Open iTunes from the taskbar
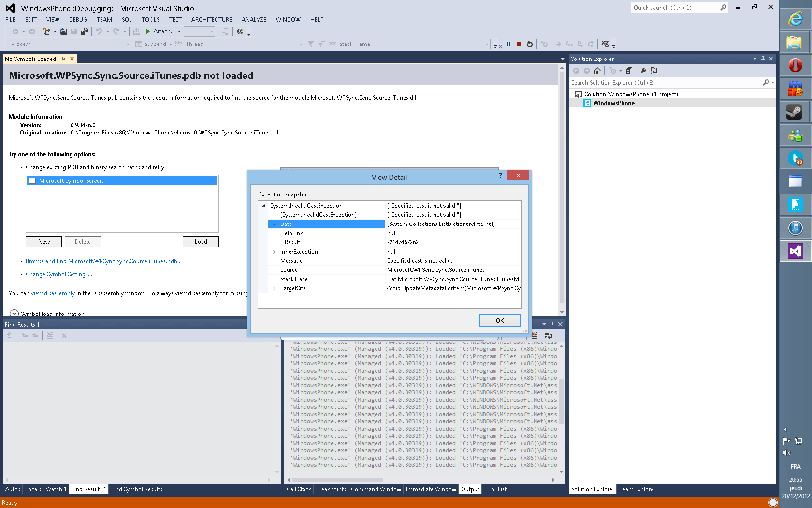This screenshot has height=508, width=812. pos(796,227)
